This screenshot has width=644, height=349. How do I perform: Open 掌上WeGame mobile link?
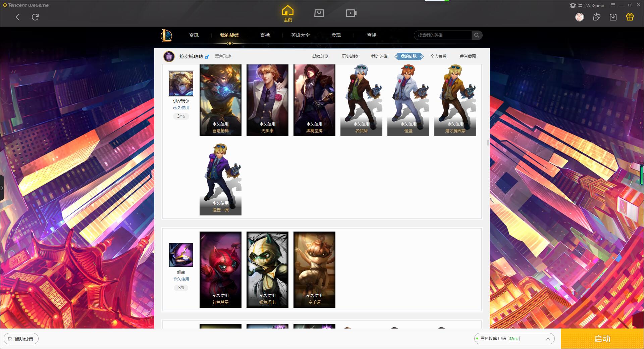tap(587, 5)
